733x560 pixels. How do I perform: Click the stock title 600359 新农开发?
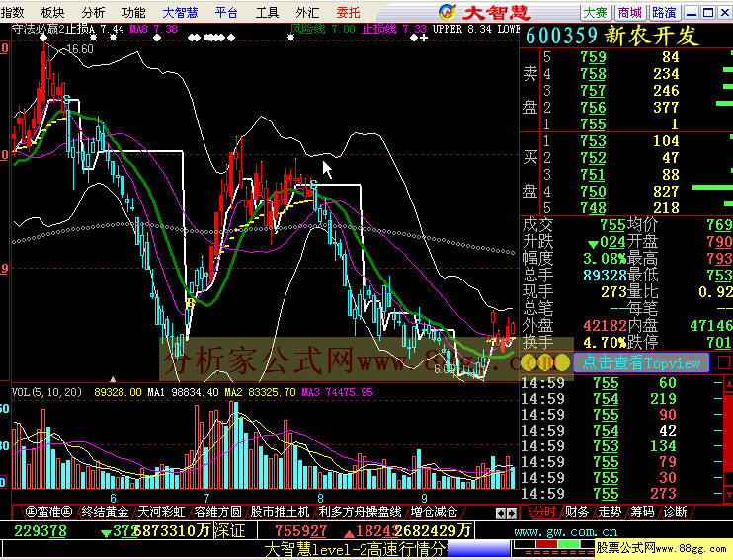(612, 36)
